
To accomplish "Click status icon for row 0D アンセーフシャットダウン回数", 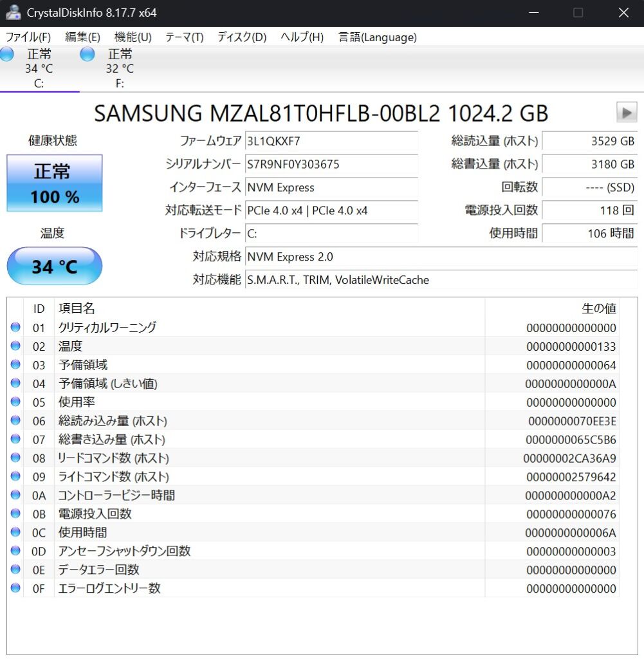I will click(x=15, y=551).
